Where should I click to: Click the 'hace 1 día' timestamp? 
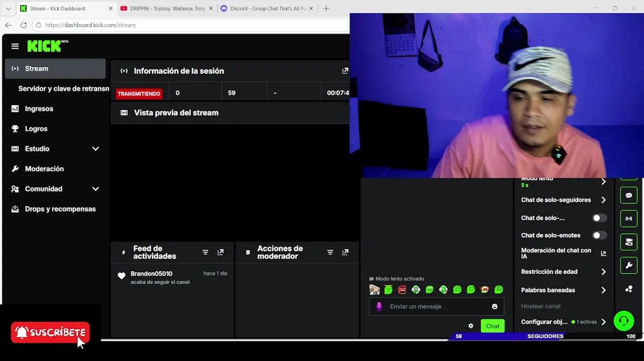coord(215,274)
